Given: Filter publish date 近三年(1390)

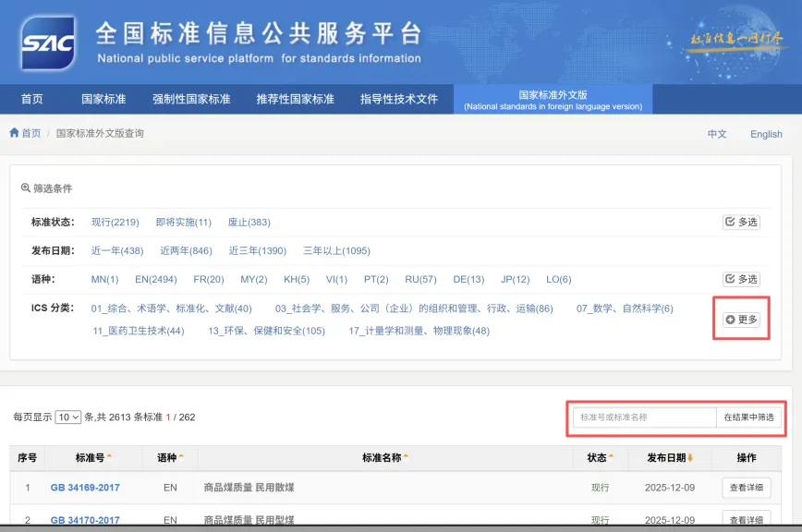Looking at the screenshot, I should coord(257,250).
